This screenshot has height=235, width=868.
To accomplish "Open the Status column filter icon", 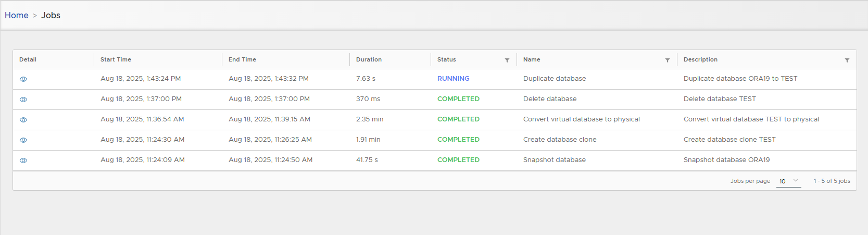I will (x=507, y=60).
